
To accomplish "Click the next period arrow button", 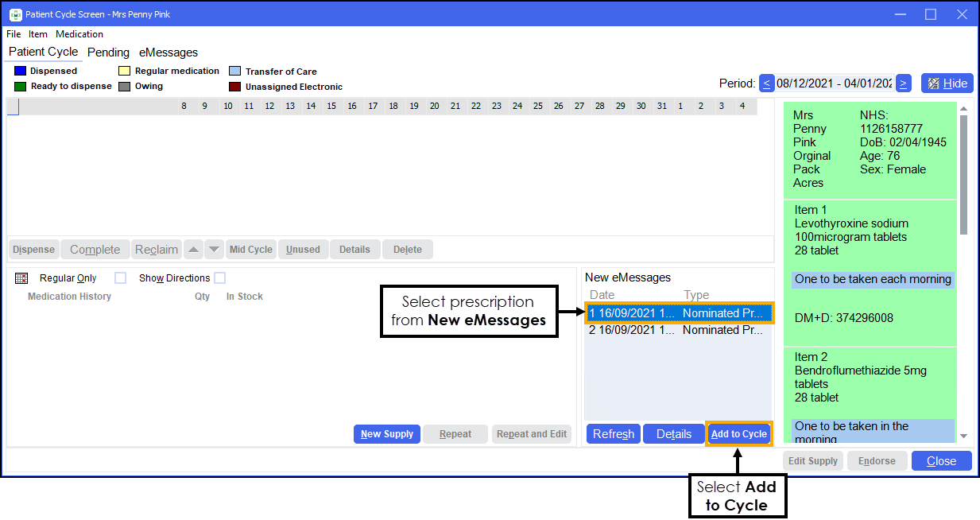I will click(x=903, y=83).
